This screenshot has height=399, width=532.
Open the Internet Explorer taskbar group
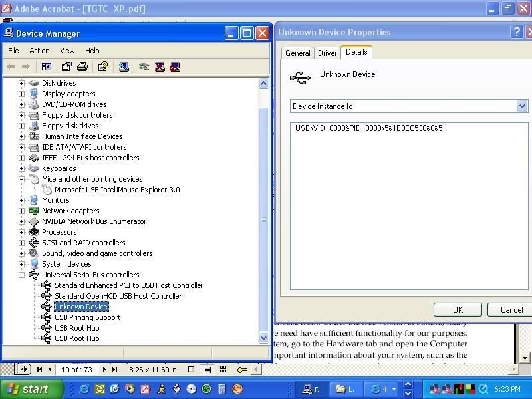coord(382,389)
